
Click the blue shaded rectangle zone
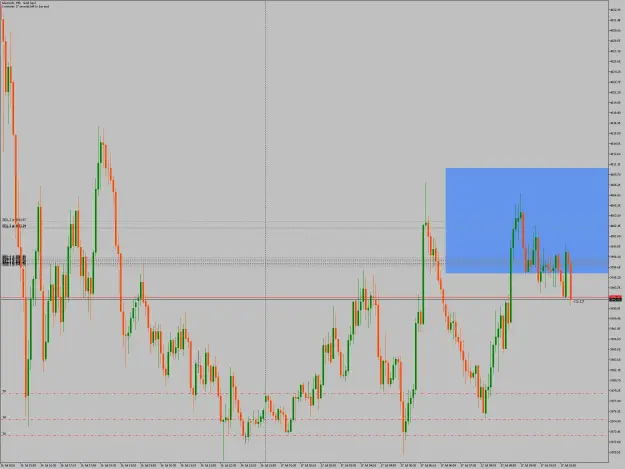point(527,220)
